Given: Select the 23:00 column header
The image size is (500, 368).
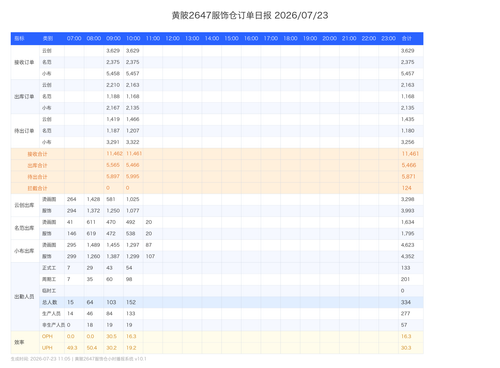Looking at the screenshot, I should pyautogui.click(x=388, y=38).
